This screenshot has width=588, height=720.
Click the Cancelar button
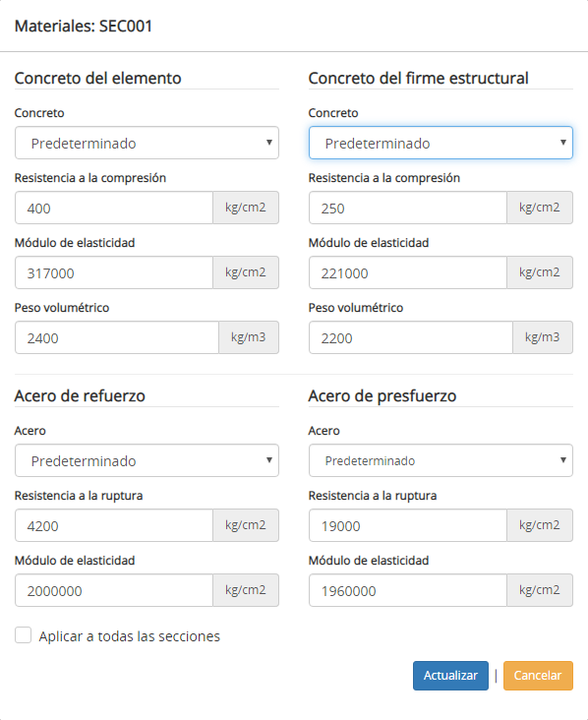(x=538, y=676)
